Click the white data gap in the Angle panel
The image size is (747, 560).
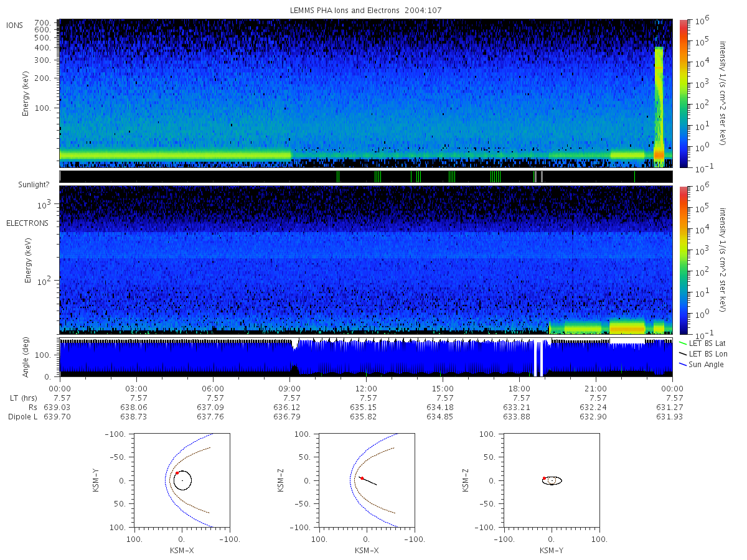[539, 358]
